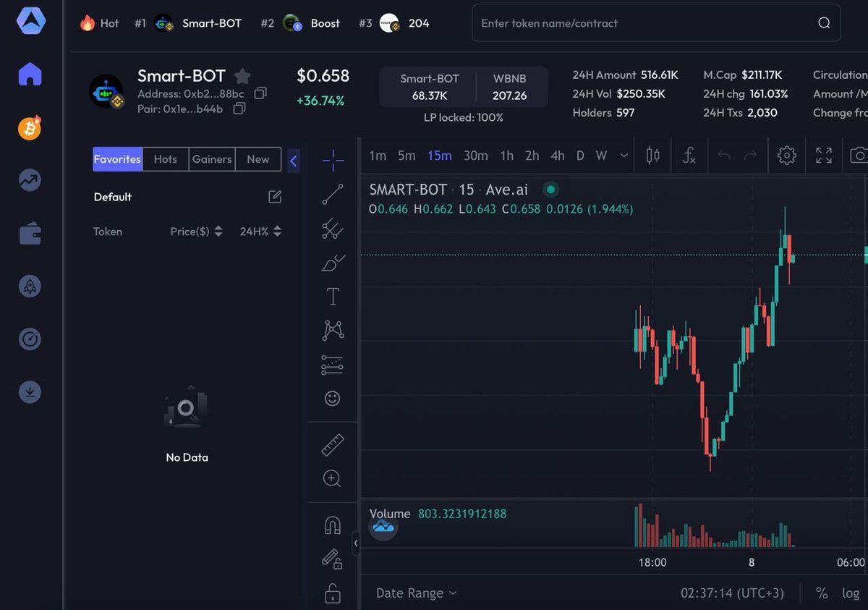This screenshot has width=868, height=610.
Task: Set chart interval to 4h
Action: [558, 156]
